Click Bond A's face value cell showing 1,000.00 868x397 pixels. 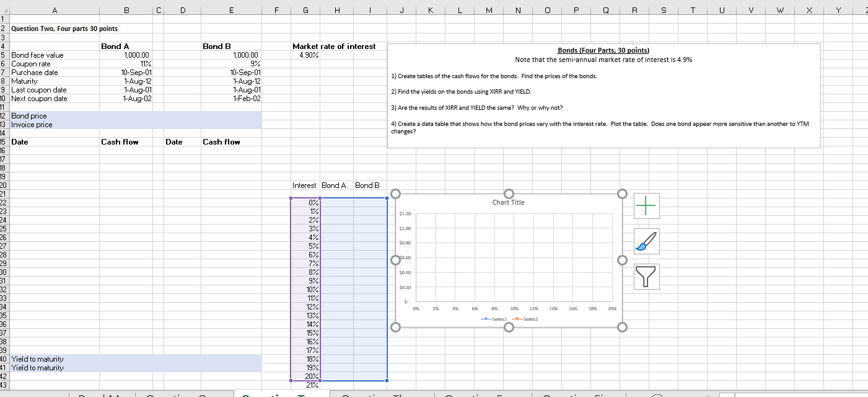(x=126, y=55)
